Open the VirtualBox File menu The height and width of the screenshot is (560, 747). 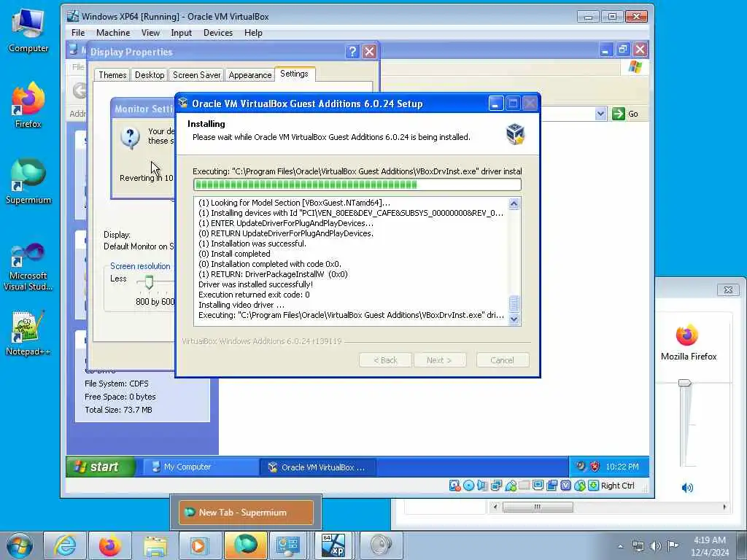(x=78, y=33)
